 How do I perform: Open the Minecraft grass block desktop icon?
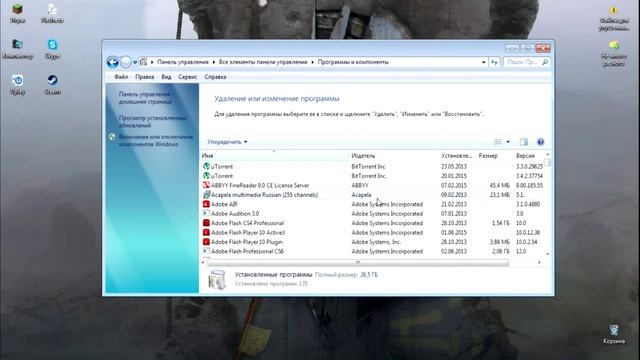(17, 9)
